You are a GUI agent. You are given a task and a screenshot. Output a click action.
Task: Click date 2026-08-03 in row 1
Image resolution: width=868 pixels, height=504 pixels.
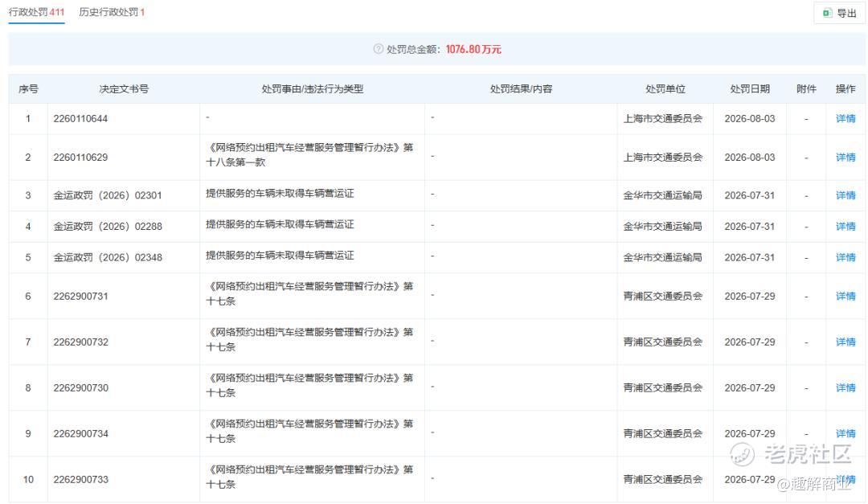tap(750, 118)
